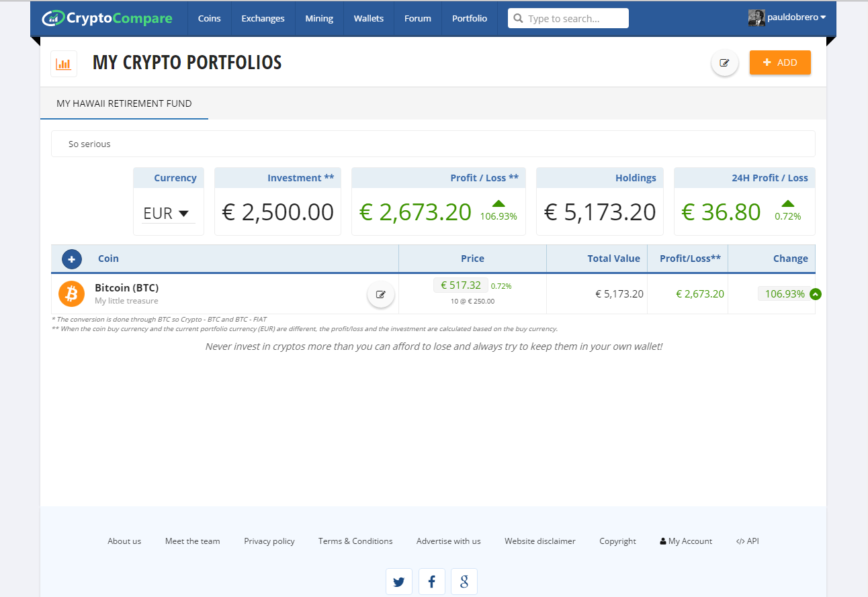Viewport: 868px width, 597px height.
Task: Click Bitcoin row profit € 2,673.20
Action: [700, 294]
